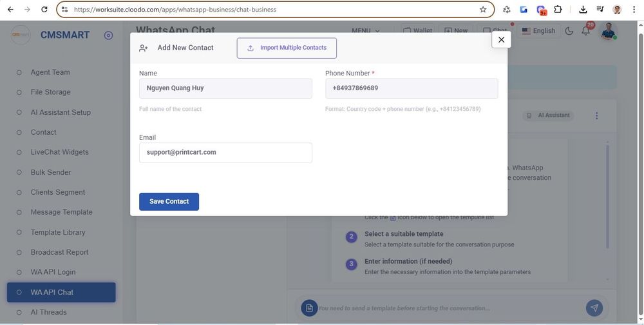
Task: Open the browser downloads icon
Action: (583, 10)
